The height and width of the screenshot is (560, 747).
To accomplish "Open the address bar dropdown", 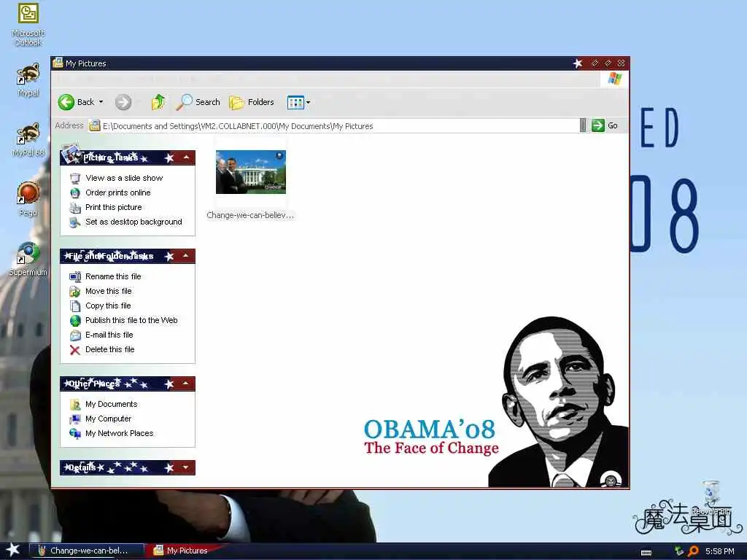I will [583, 125].
